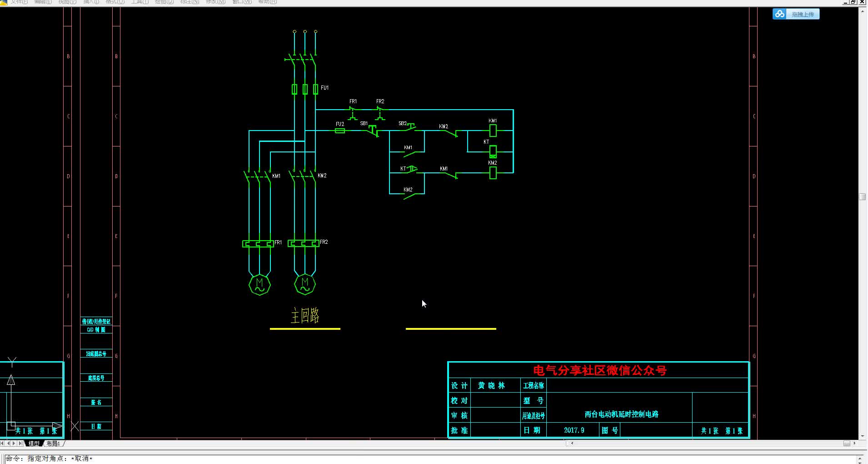Select the FU2 fuse label
868x464 pixels.
click(339, 124)
